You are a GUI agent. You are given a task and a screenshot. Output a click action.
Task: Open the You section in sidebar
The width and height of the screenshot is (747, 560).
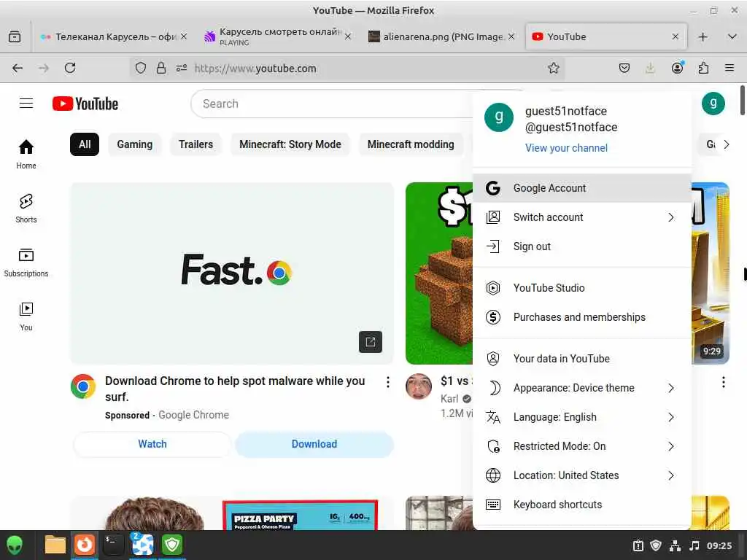pyautogui.click(x=26, y=316)
